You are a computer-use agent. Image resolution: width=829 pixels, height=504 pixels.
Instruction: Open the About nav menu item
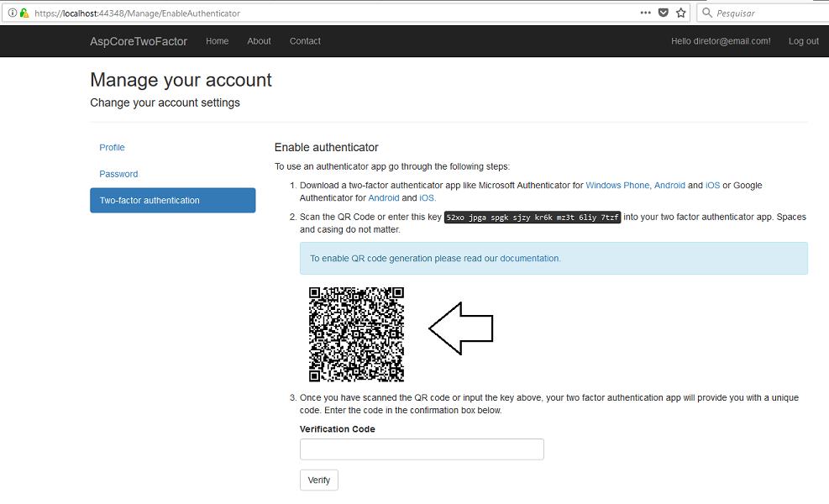point(259,41)
